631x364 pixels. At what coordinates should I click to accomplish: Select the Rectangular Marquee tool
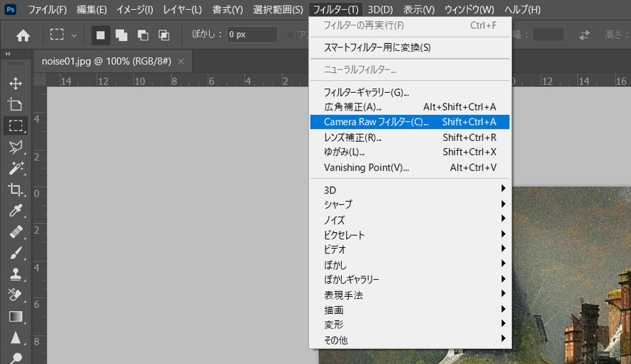(16, 126)
